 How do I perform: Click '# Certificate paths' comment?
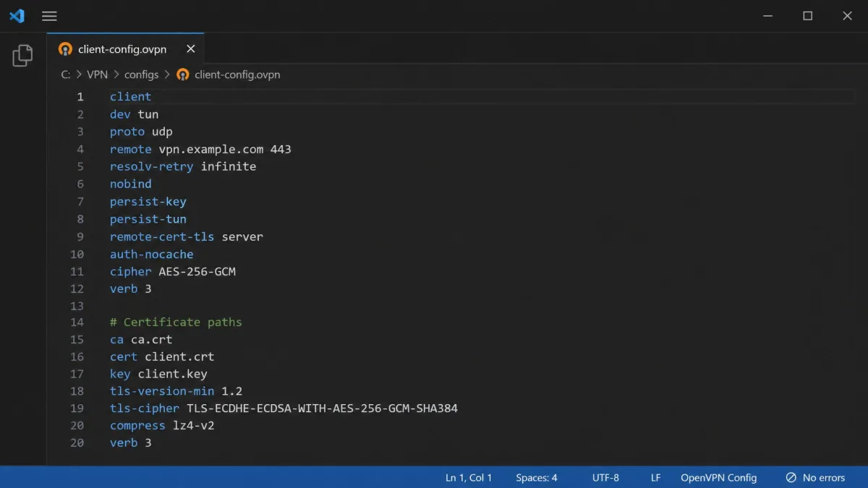176,322
